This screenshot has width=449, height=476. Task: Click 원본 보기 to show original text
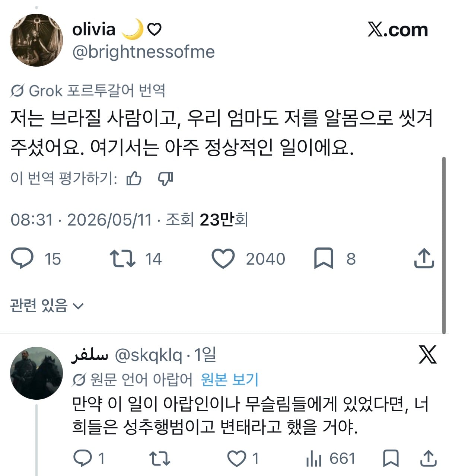229,380
